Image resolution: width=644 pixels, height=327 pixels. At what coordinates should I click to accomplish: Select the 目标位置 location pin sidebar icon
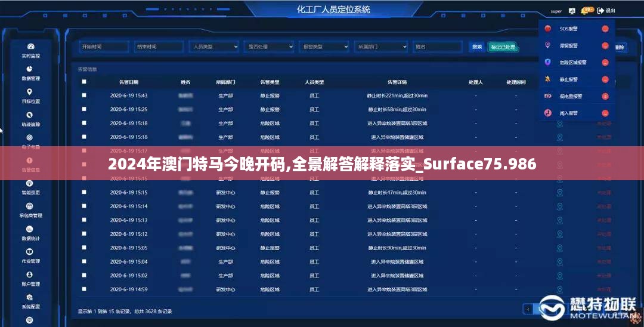(x=30, y=92)
